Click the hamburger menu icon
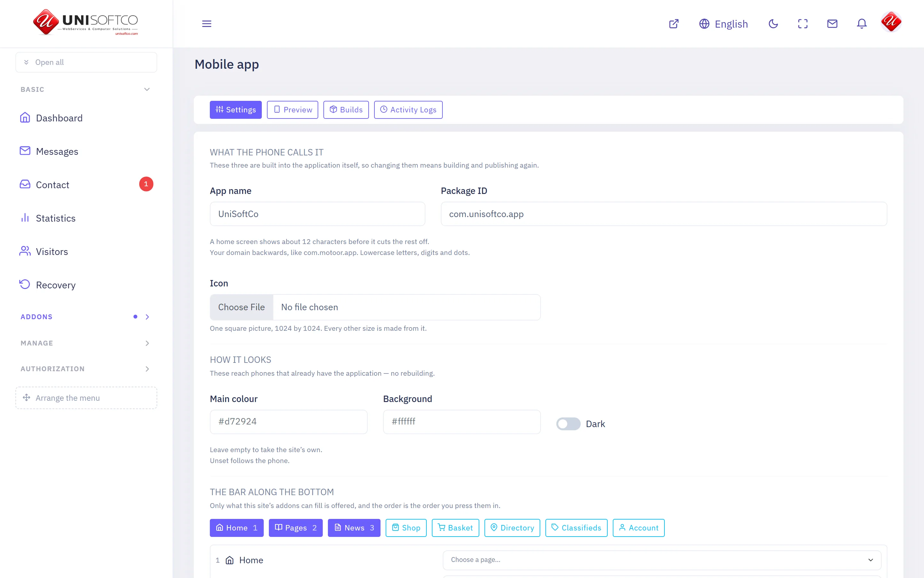 (x=207, y=24)
